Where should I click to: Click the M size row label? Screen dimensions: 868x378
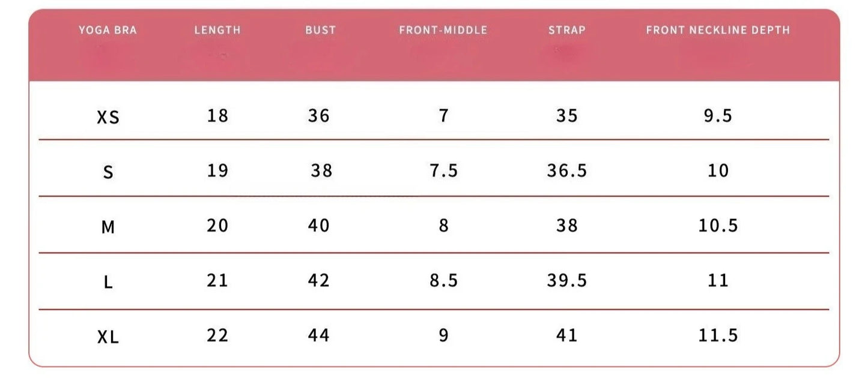pyautogui.click(x=108, y=227)
